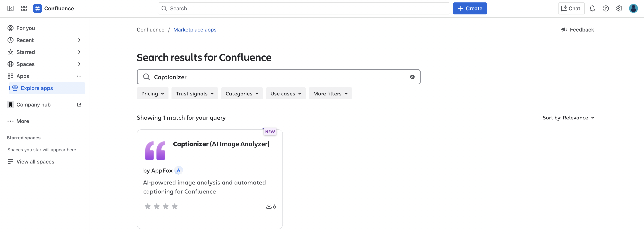
Task: Open the notifications bell
Action: (592, 8)
